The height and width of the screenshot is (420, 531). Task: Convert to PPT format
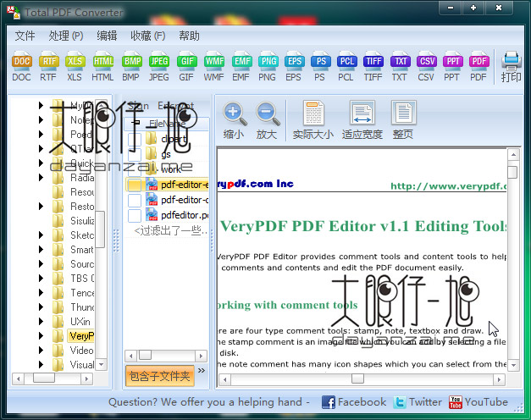click(x=452, y=67)
